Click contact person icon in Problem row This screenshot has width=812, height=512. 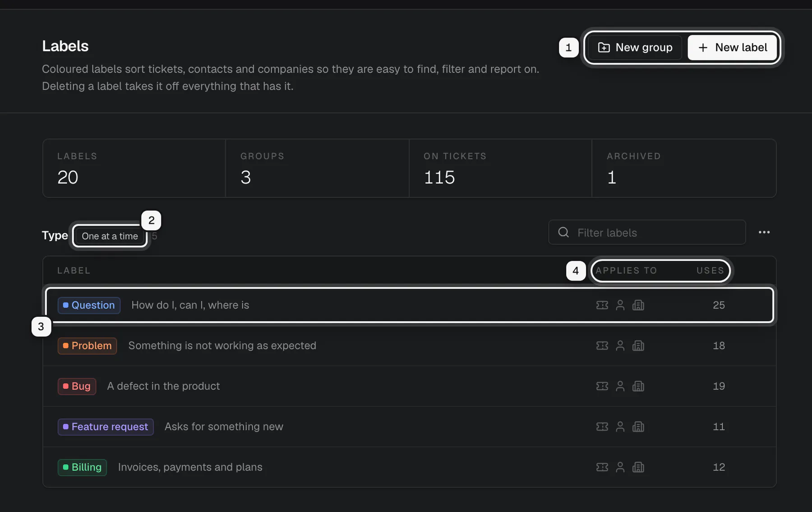(620, 346)
